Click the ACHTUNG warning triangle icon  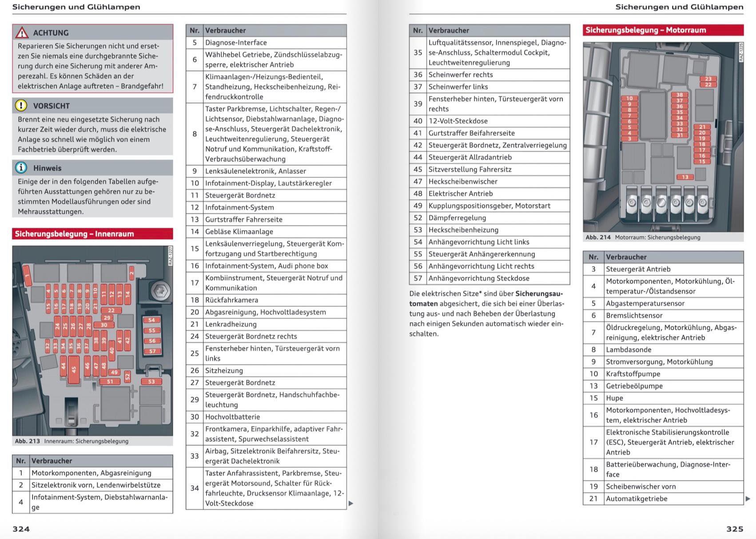(x=22, y=33)
